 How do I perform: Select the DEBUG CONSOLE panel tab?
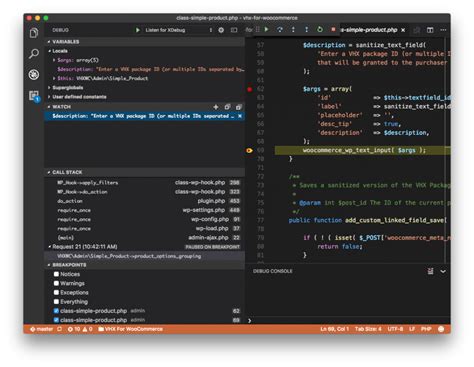click(272, 271)
